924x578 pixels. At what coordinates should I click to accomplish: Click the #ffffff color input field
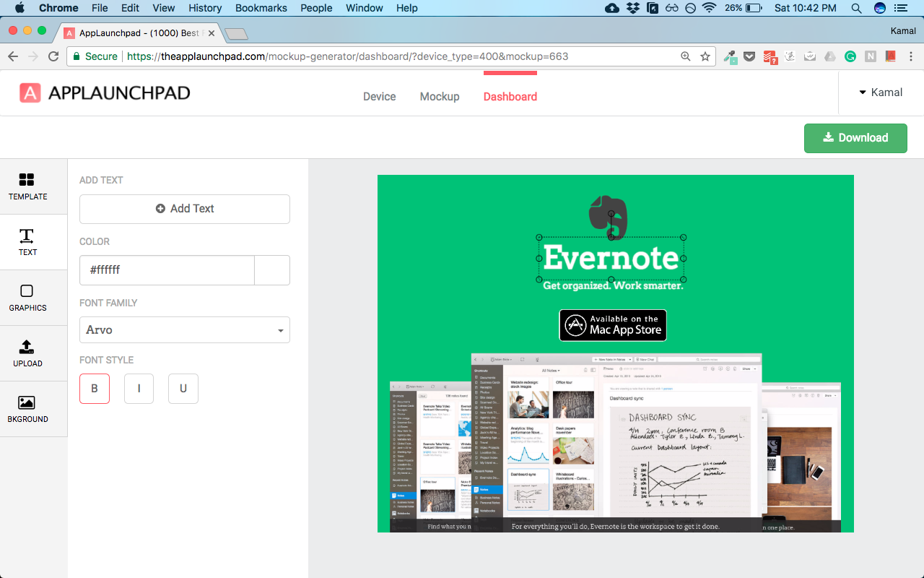pos(167,270)
